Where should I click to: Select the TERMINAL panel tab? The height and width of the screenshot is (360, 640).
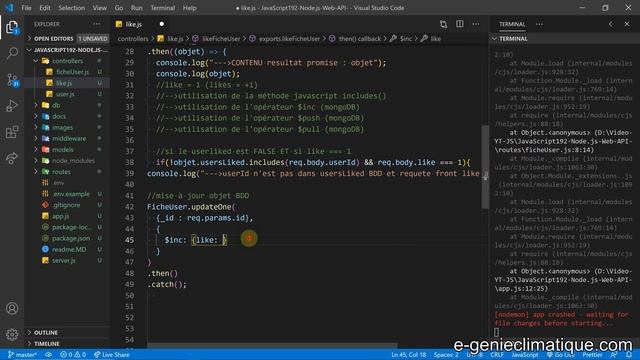coord(512,24)
